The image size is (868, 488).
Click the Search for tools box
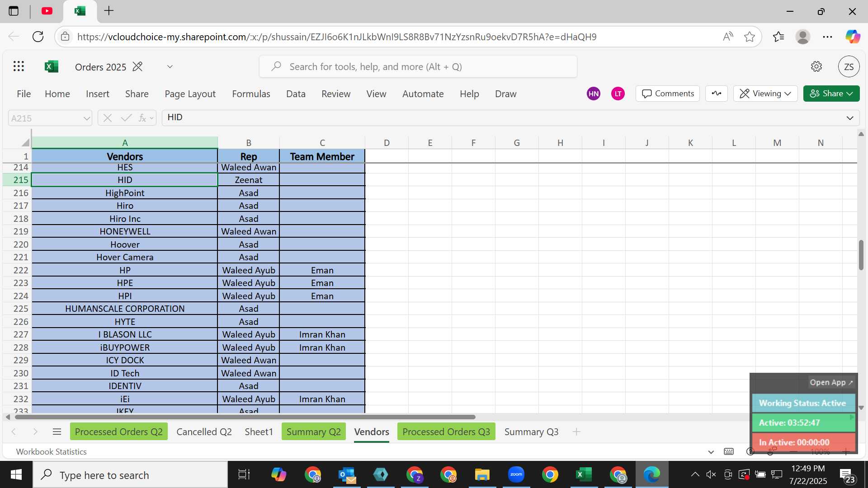[x=418, y=67]
